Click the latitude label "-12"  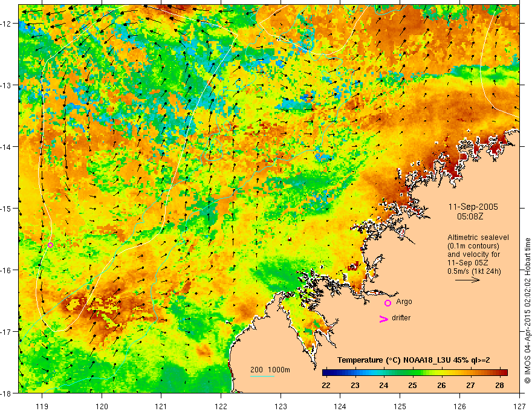point(6,24)
